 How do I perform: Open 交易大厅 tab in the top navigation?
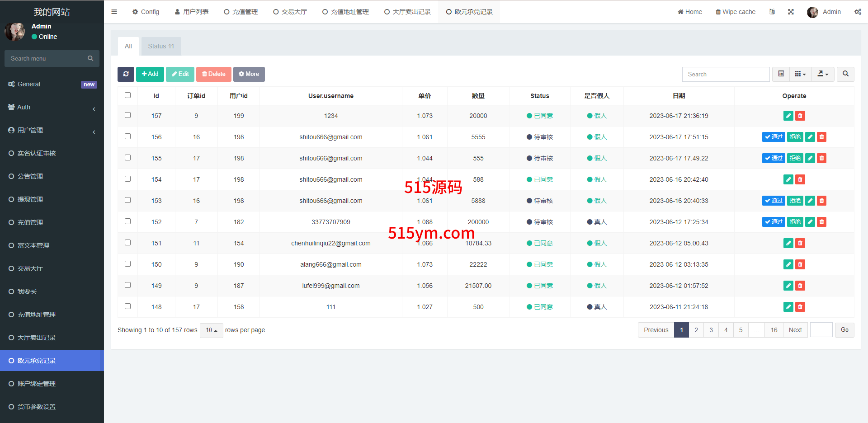[x=290, y=12]
